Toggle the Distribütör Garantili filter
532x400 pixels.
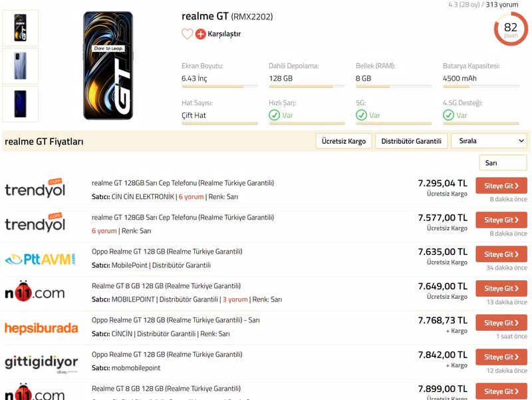click(x=411, y=141)
